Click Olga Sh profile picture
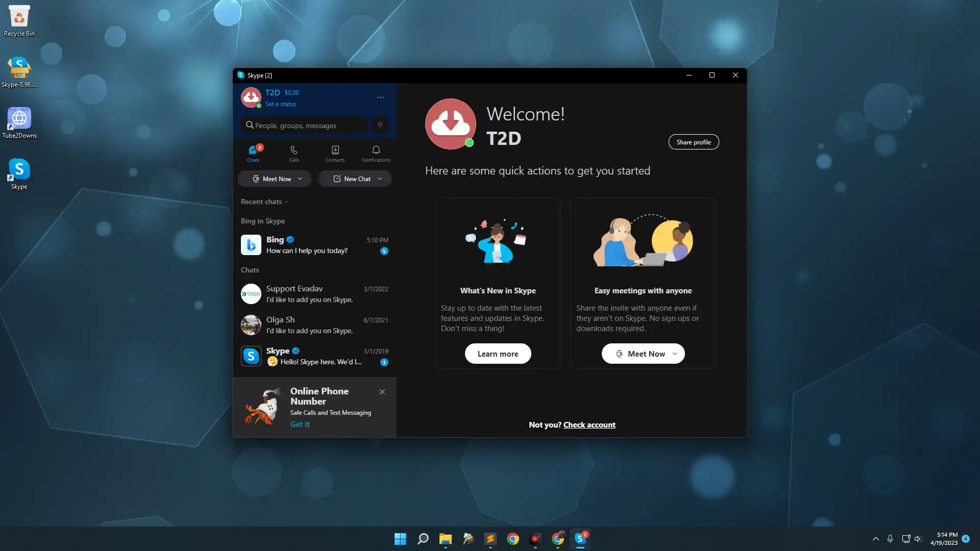 point(251,325)
